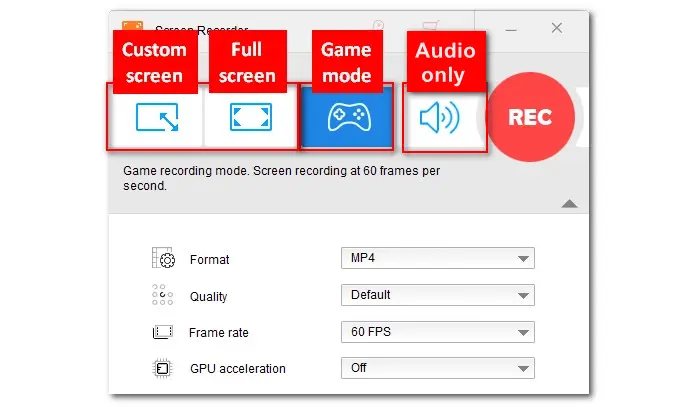The width and height of the screenshot is (700, 407).
Task: Close the Screen Recorder window
Action: (x=557, y=28)
